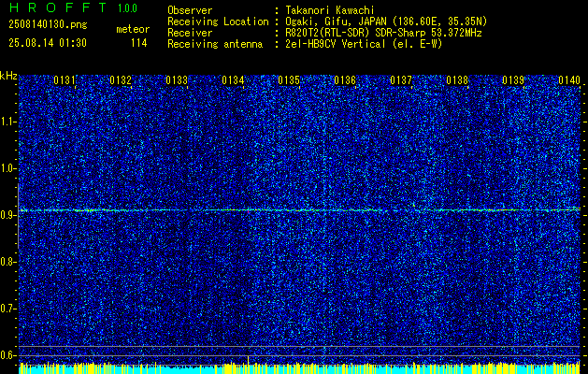Click the 0140 time marker
The height and width of the screenshot is (374, 588).
569,80
